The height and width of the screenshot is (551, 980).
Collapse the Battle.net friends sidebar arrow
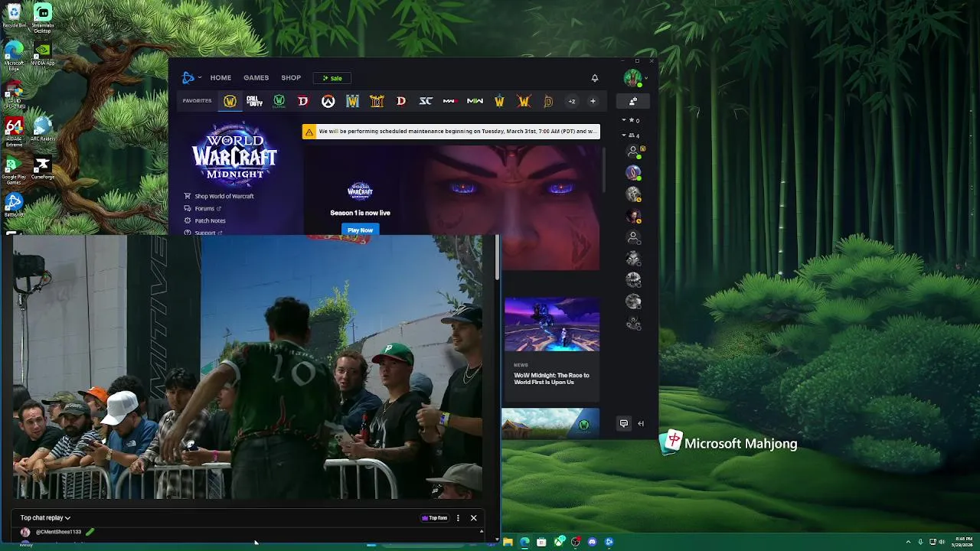point(641,423)
